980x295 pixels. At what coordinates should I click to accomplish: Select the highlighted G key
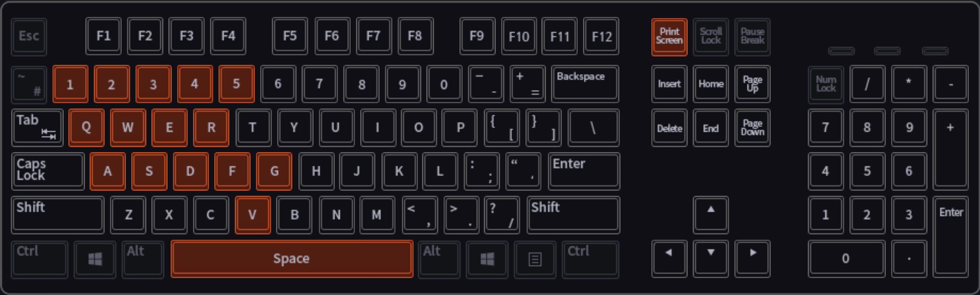tap(274, 171)
